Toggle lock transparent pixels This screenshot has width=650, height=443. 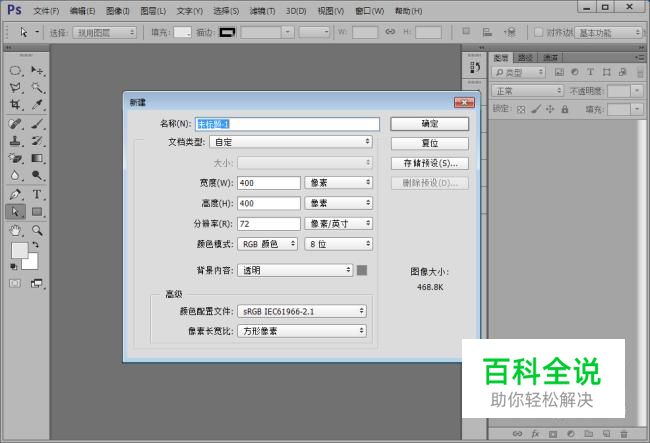[x=521, y=109]
